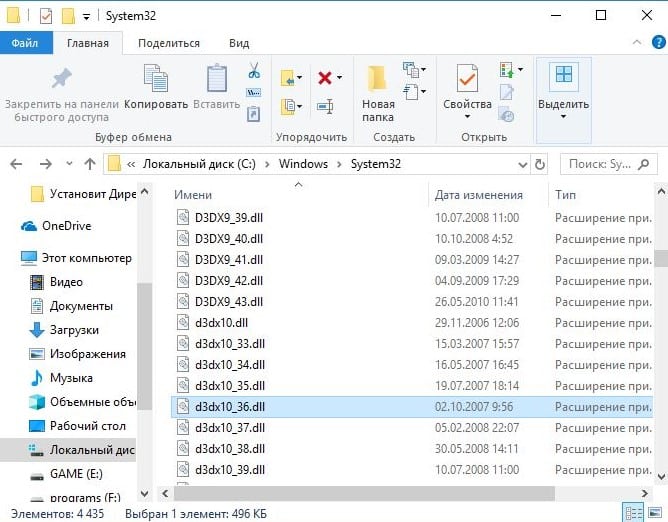Screen dimensions: 668x522
Task: Click the search magnifier icon
Action: point(644,164)
